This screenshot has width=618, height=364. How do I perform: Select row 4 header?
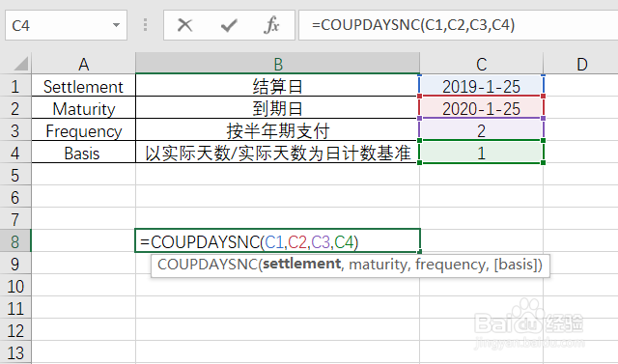coord(15,153)
